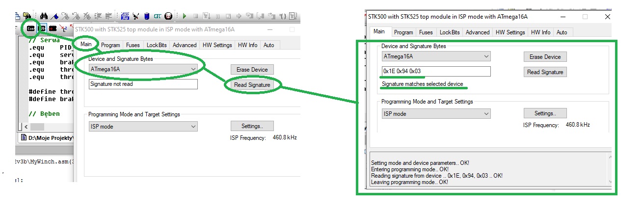
Task: Click the round face icon in toolbar
Action: pyautogui.click(x=168, y=16)
